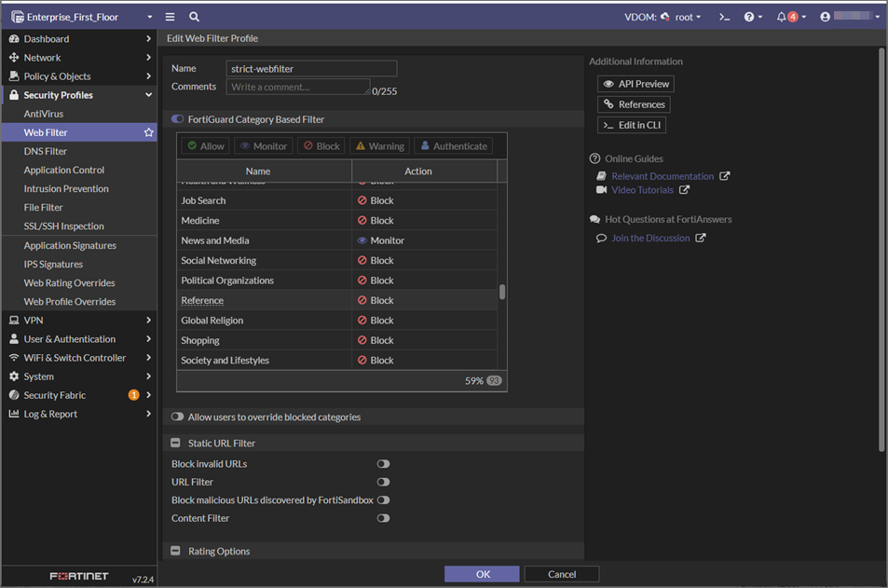Screen dimensions: 888x588
Task: Open the help menu in the top bar
Action: click(751, 16)
